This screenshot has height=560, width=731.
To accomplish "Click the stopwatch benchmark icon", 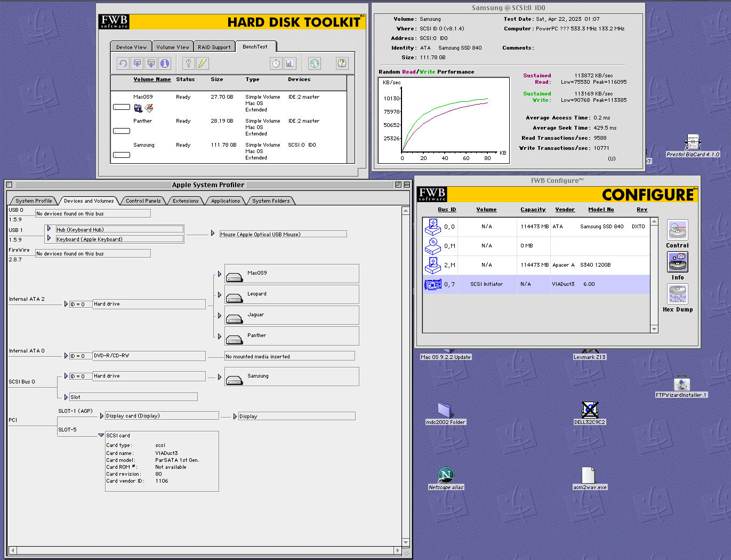I will point(276,63).
